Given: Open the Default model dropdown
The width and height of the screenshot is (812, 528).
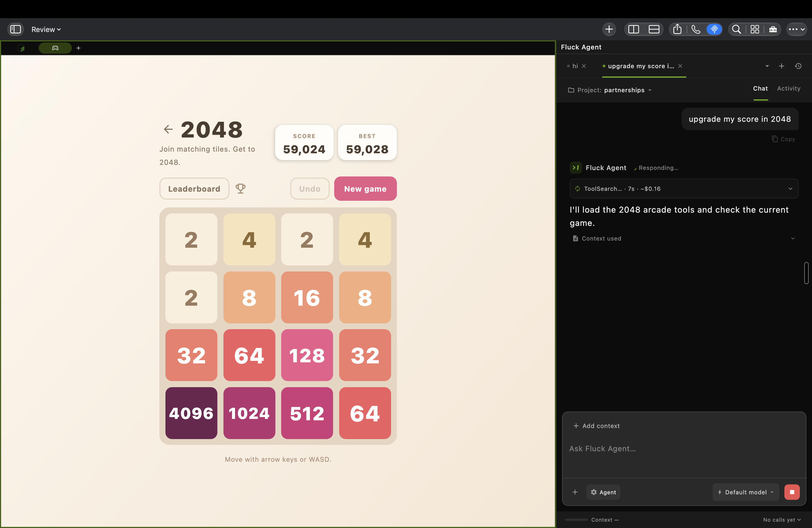Looking at the screenshot, I should 746,492.
